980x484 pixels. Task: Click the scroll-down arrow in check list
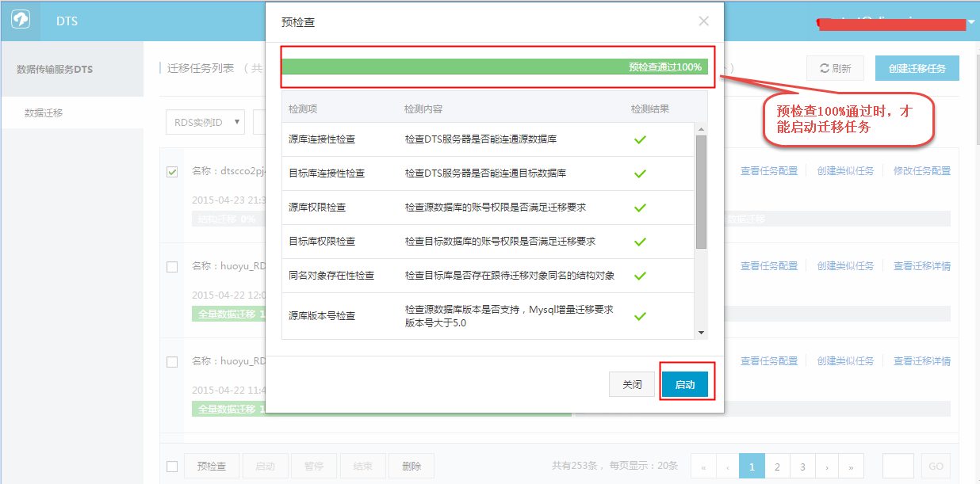701,333
